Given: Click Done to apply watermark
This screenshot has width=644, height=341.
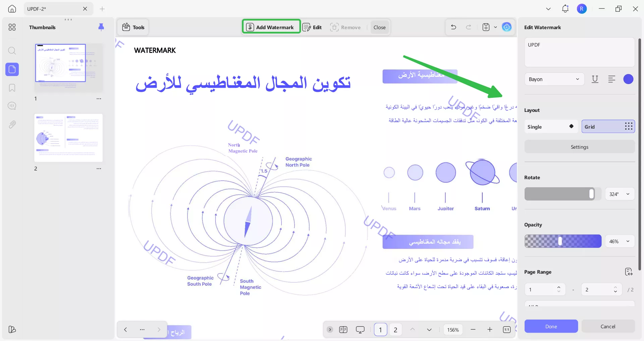Looking at the screenshot, I should (551, 326).
